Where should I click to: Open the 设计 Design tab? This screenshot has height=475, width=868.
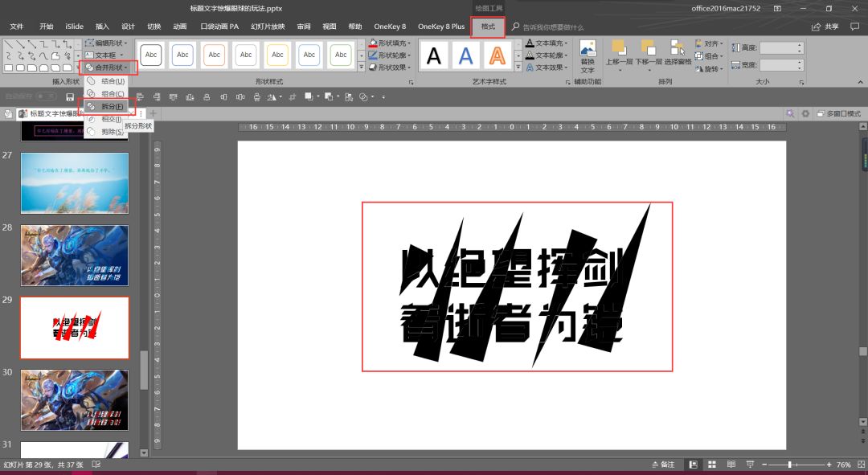coord(128,27)
